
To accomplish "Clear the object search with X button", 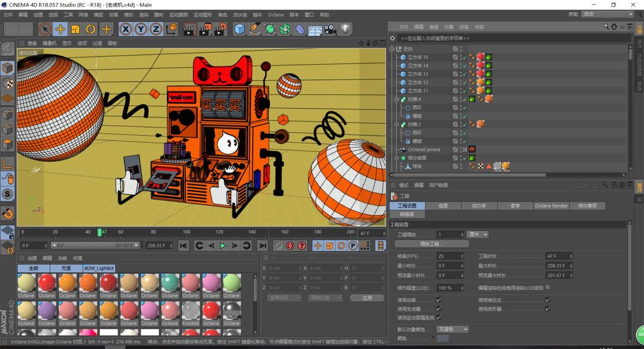I will pos(393,38).
